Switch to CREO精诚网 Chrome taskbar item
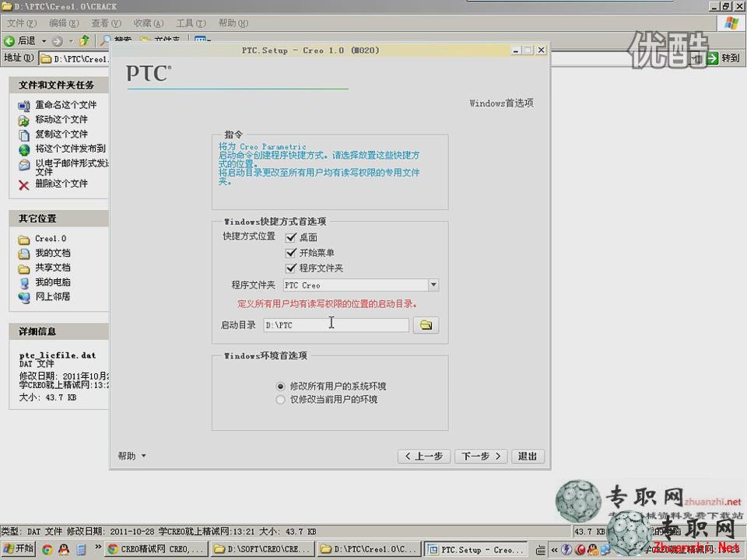This screenshot has width=747, height=560. click(157, 550)
